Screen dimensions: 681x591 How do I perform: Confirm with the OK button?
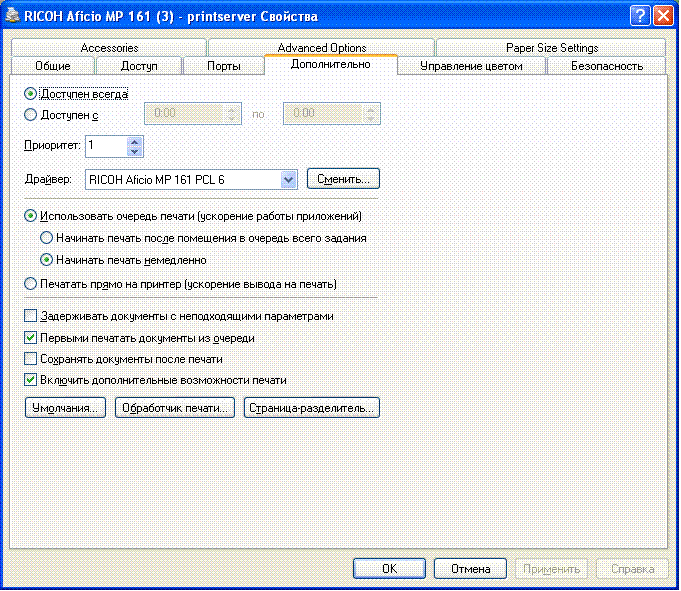[x=389, y=568]
